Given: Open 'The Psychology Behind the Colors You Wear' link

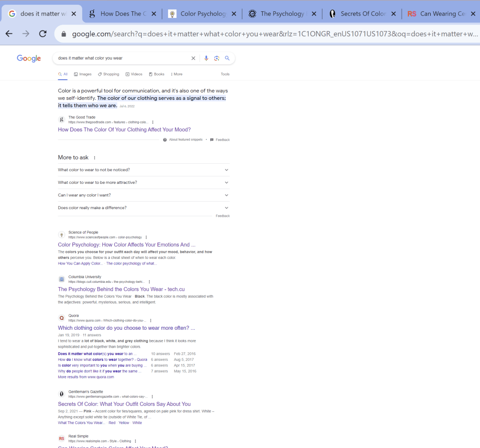Looking at the screenshot, I should coord(121,289).
